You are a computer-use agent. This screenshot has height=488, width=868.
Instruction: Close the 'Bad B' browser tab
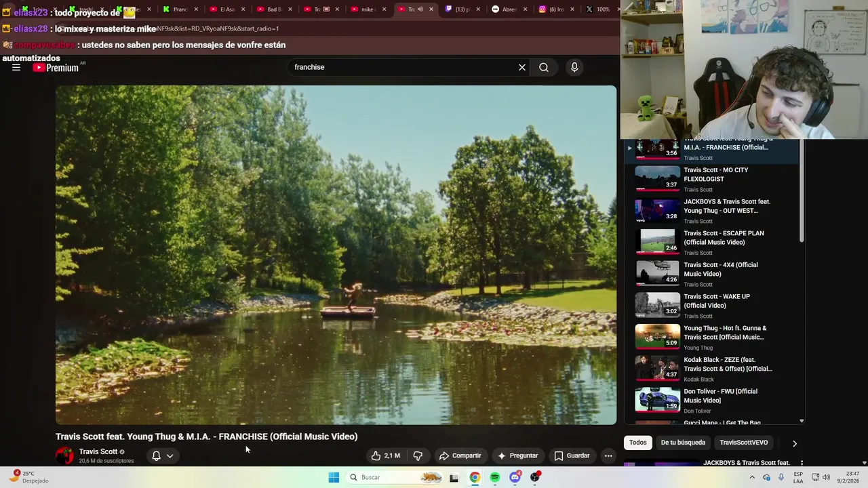pyautogui.click(x=290, y=9)
